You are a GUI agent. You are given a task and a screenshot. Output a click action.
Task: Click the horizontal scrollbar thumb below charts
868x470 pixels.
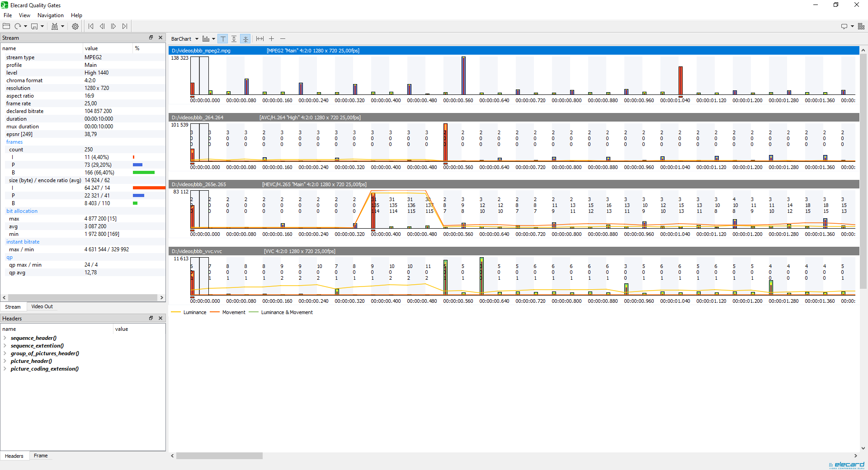(219, 456)
